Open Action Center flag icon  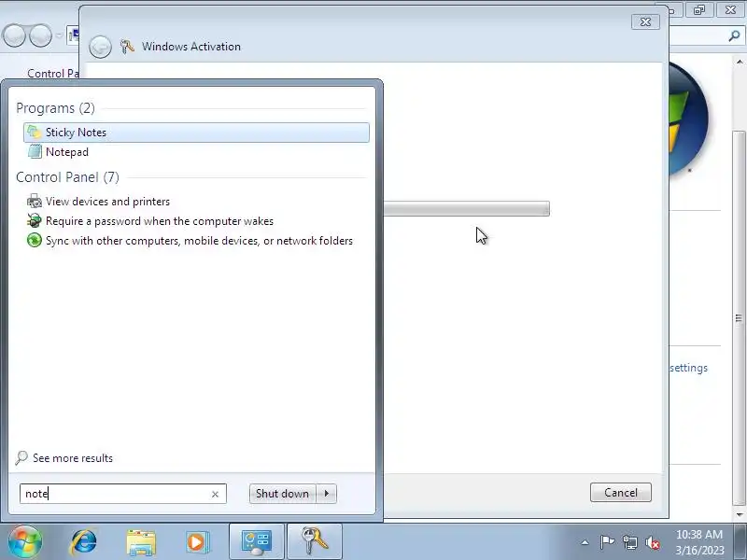pyautogui.click(x=607, y=542)
